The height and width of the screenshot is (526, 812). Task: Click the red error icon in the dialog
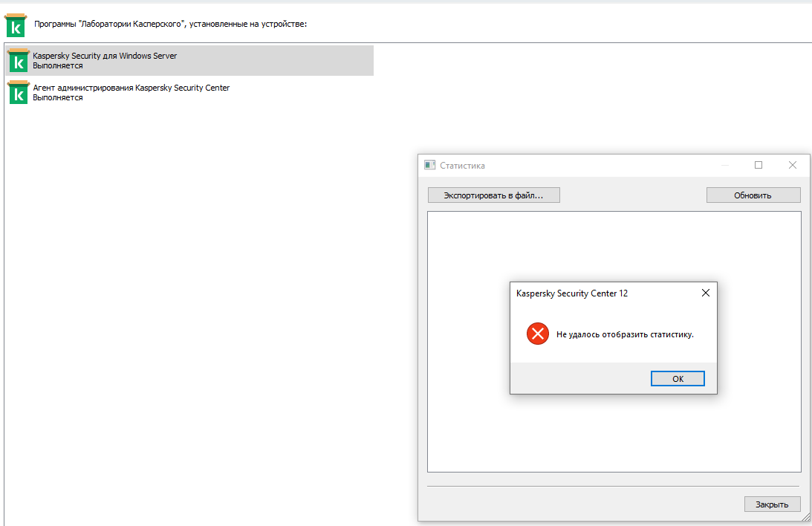[538, 334]
